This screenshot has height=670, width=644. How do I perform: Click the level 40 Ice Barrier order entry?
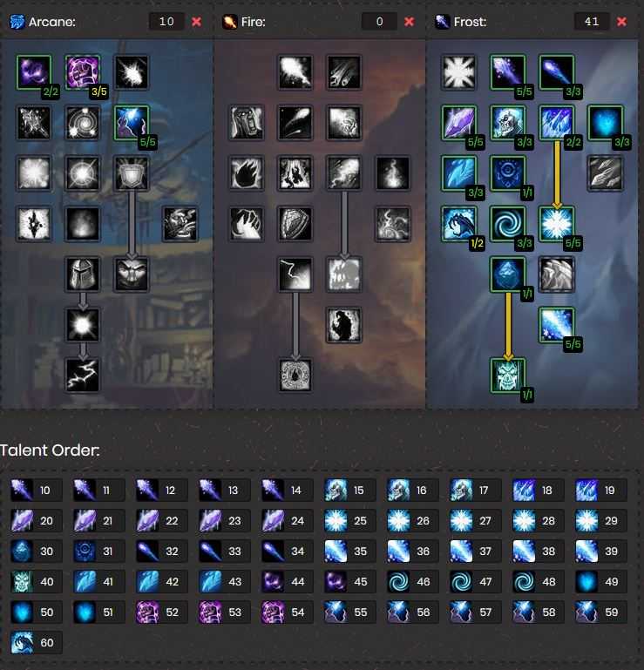[x=36, y=581]
